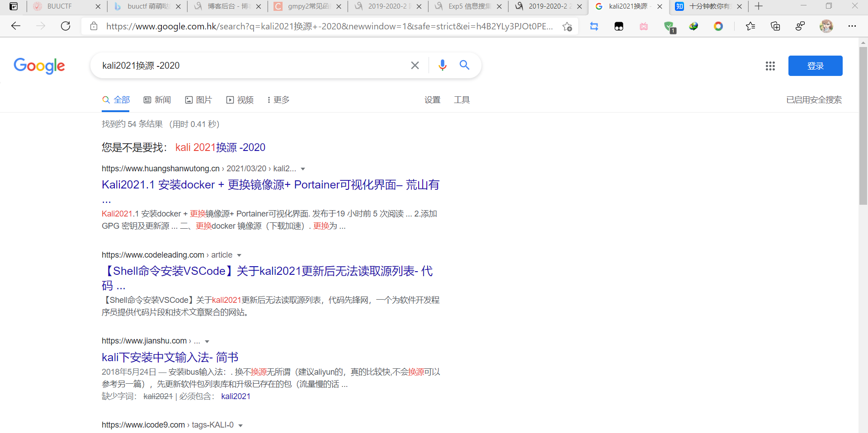Reload the current page
Image resolution: width=868 pixels, height=433 pixels.
[x=66, y=26]
